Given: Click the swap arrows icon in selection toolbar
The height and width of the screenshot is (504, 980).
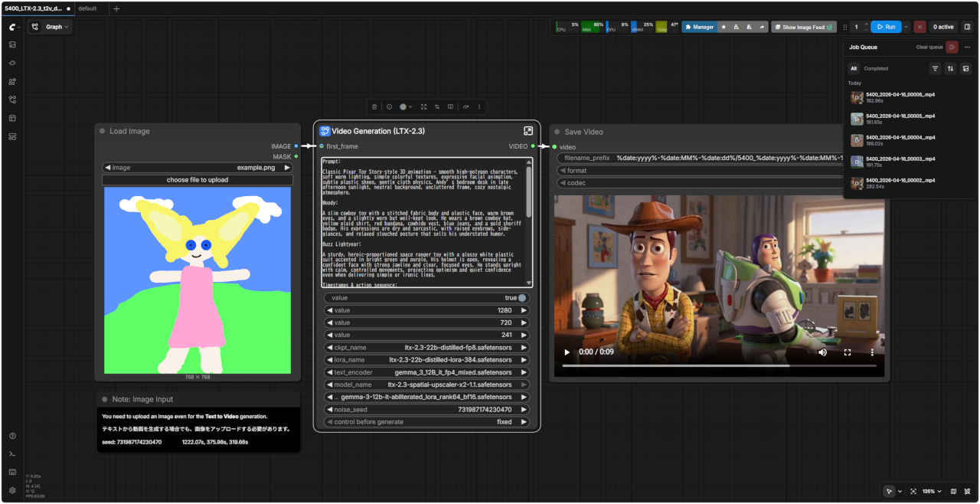Looking at the screenshot, I should [437, 106].
